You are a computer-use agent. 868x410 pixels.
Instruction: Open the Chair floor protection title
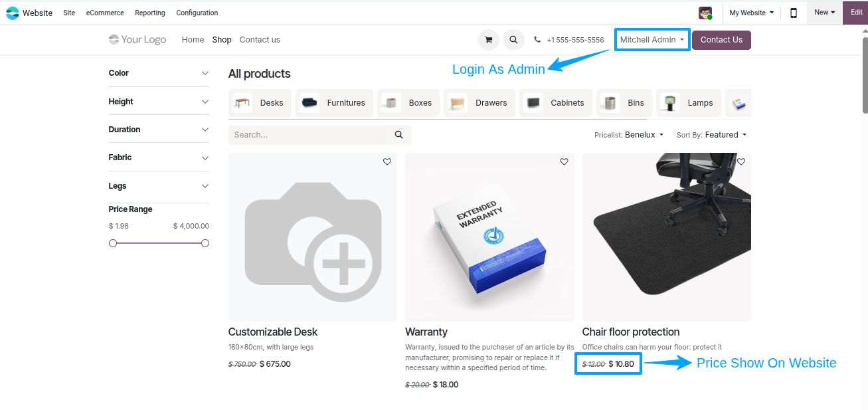click(x=631, y=332)
